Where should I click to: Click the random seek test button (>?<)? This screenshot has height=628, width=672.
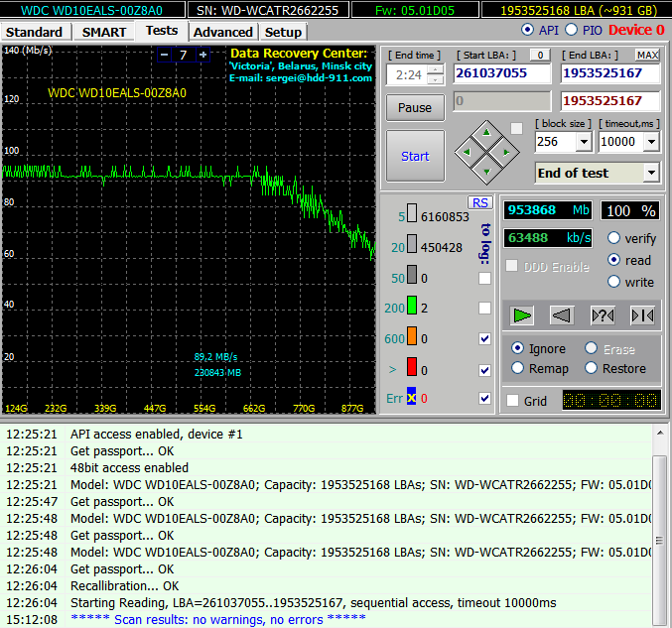tap(603, 315)
